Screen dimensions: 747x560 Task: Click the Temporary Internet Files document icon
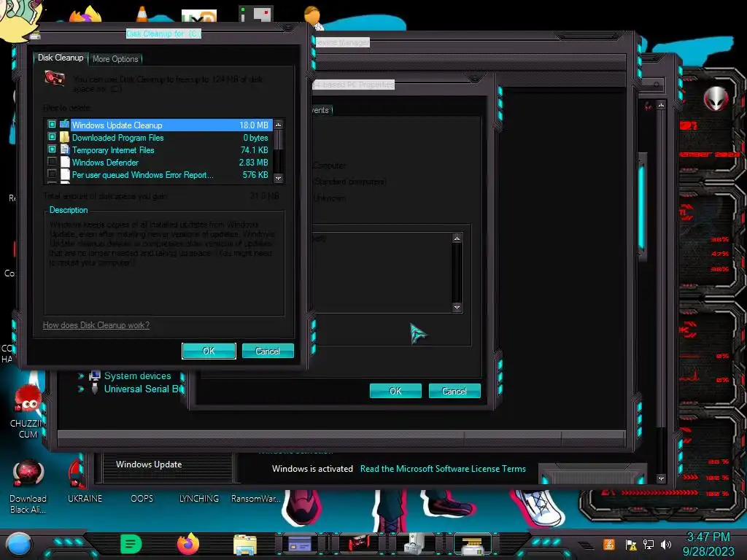pyautogui.click(x=65, y=149)
